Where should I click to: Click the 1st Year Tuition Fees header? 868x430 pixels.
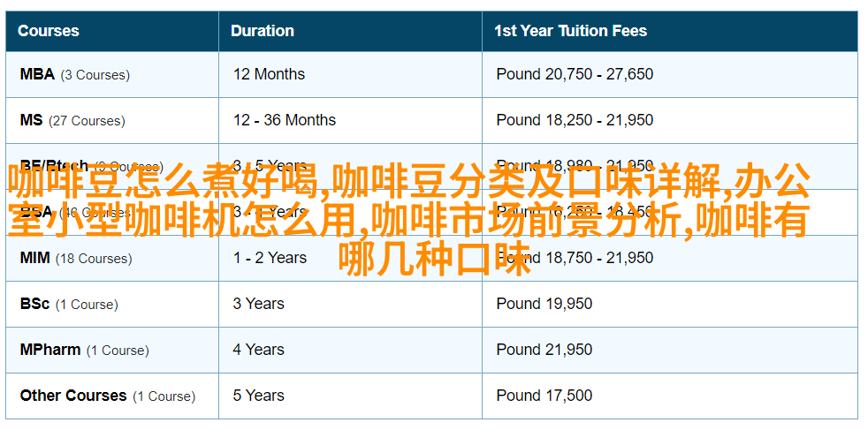[x=570, y=31]
